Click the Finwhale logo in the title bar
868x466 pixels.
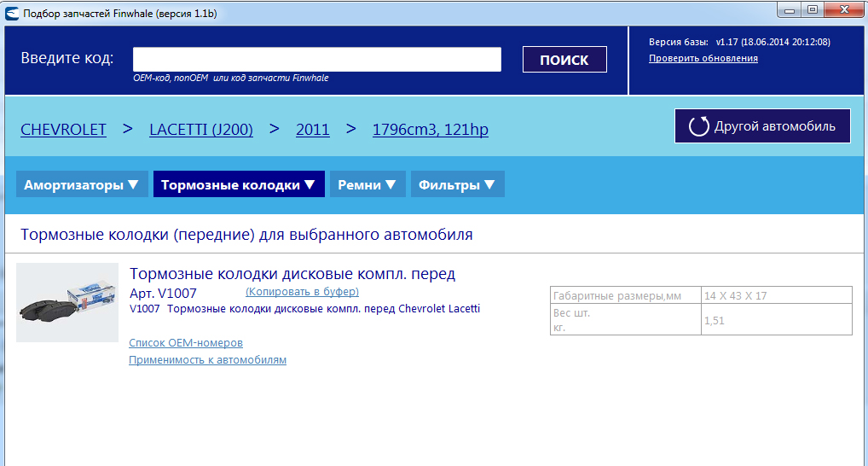[x=12, y=14]
